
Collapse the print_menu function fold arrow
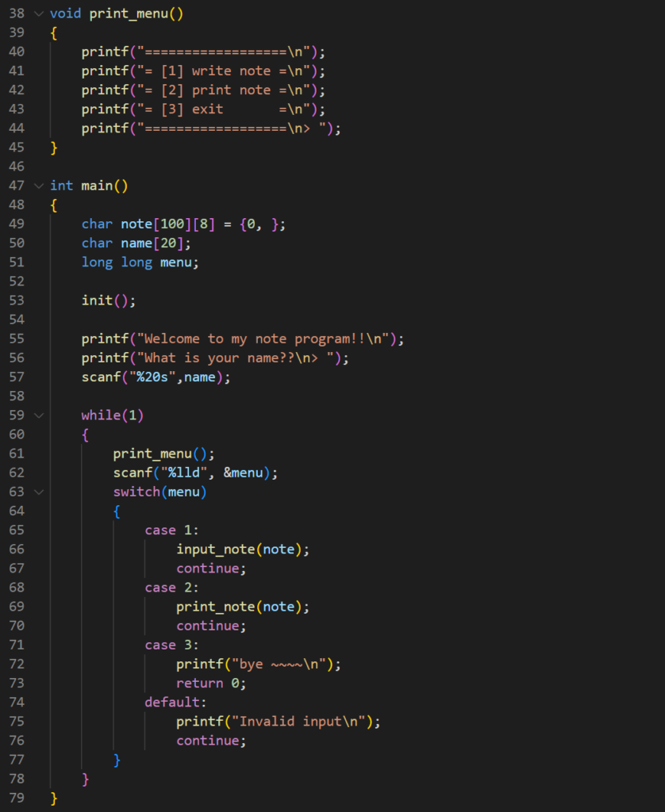point(38,13)
